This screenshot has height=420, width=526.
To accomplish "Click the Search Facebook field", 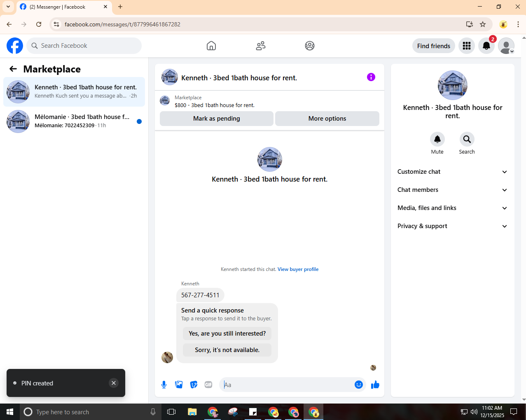I will click(x=84, y=46).
